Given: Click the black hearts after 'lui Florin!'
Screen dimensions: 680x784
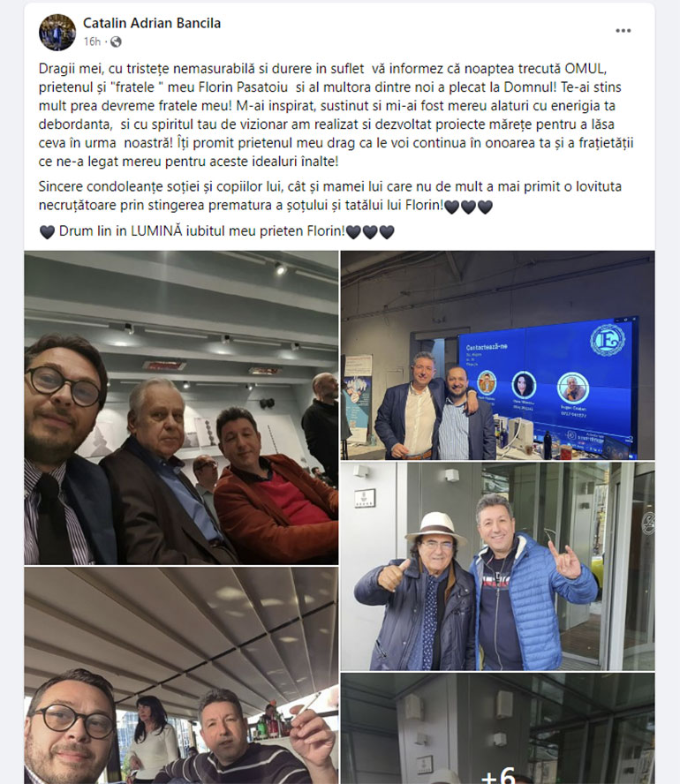Looking at the screenshot, I should click(469, 207).
